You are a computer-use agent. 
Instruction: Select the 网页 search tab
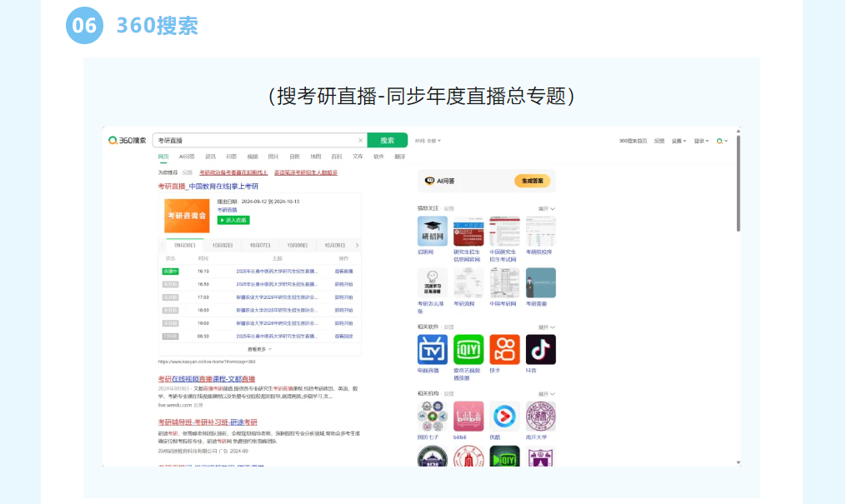click(x=163, y=157)
